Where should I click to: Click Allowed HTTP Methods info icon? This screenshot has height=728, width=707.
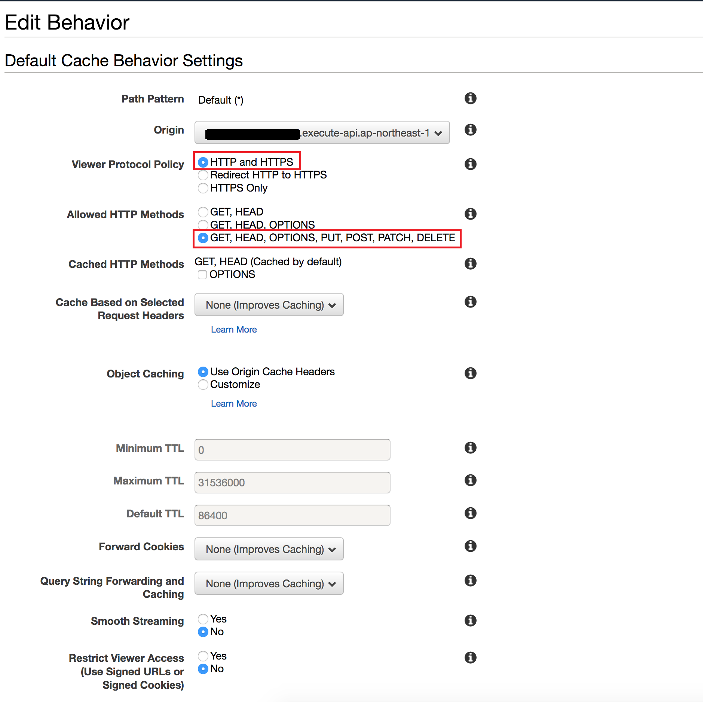[x=470, y=214]
